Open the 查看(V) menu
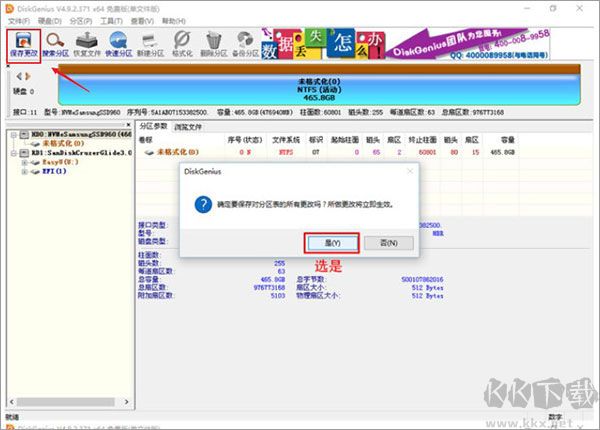This screenshot has width=600, height=430. pos(142,21)
